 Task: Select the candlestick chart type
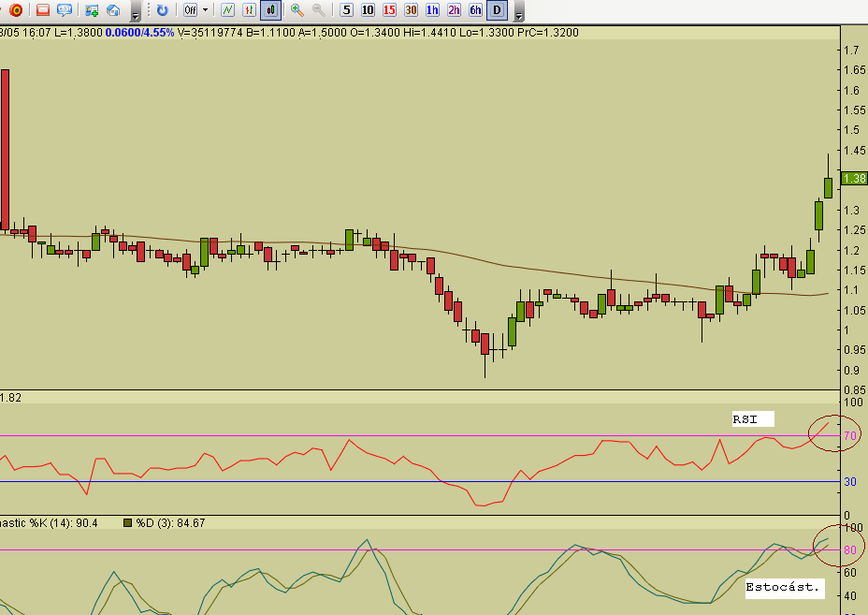[270, 10]
